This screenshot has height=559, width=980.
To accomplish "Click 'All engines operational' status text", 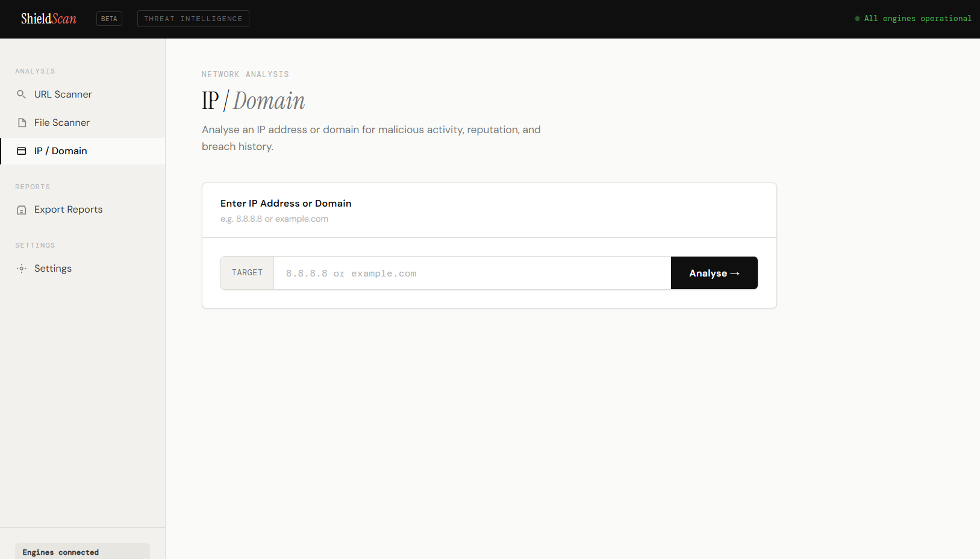I will [917, 19].
